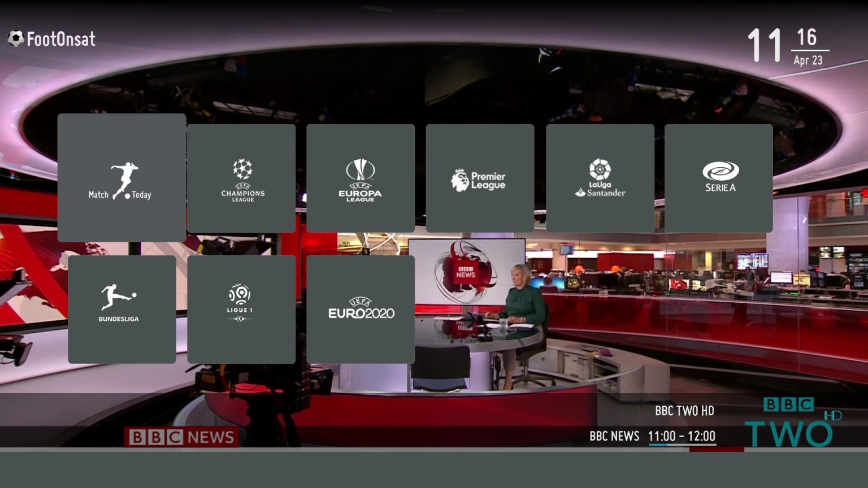Click the 11:00 - 12:00 programme time
This screenshot has width=868, height=488.
coord(682,436)
